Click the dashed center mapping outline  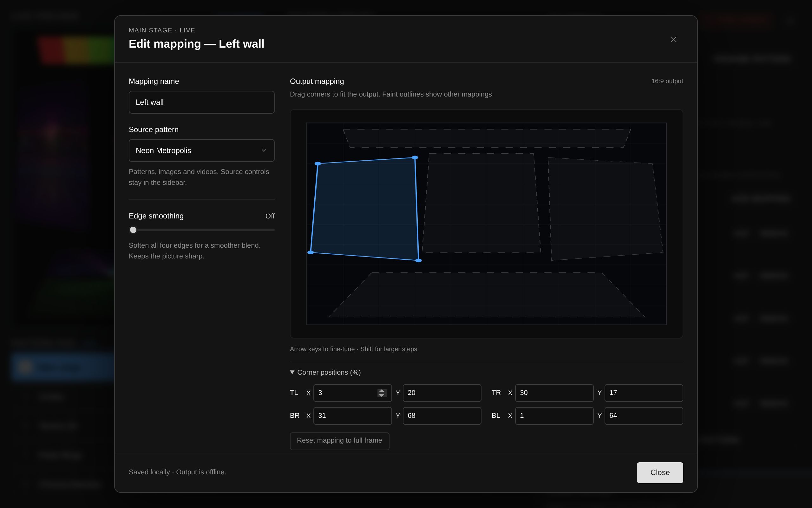(481, 203)
